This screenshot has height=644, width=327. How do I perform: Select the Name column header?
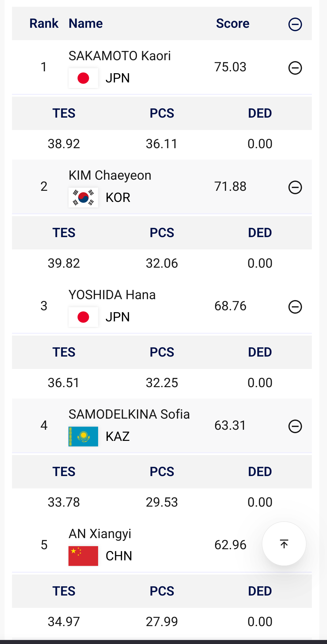[x=86, y=23]
